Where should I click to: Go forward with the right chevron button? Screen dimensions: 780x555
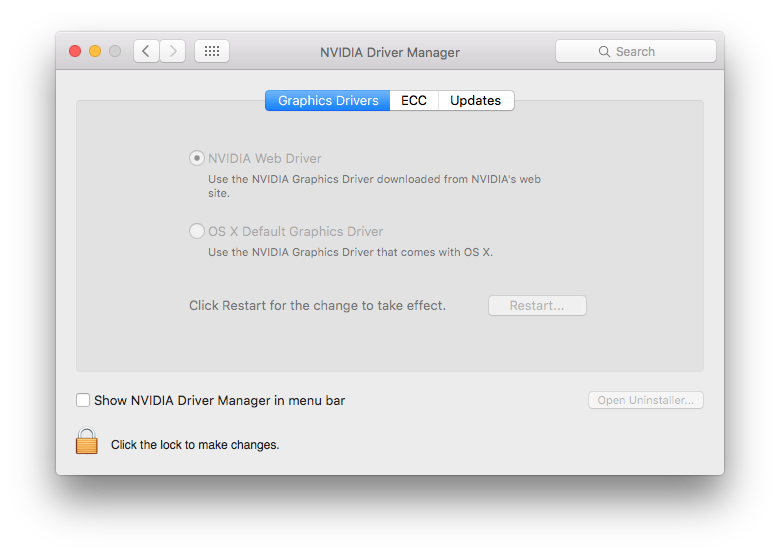(173, 51)
